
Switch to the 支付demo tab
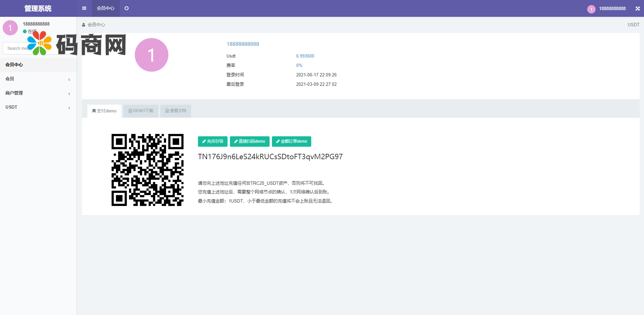click(104, 111)
